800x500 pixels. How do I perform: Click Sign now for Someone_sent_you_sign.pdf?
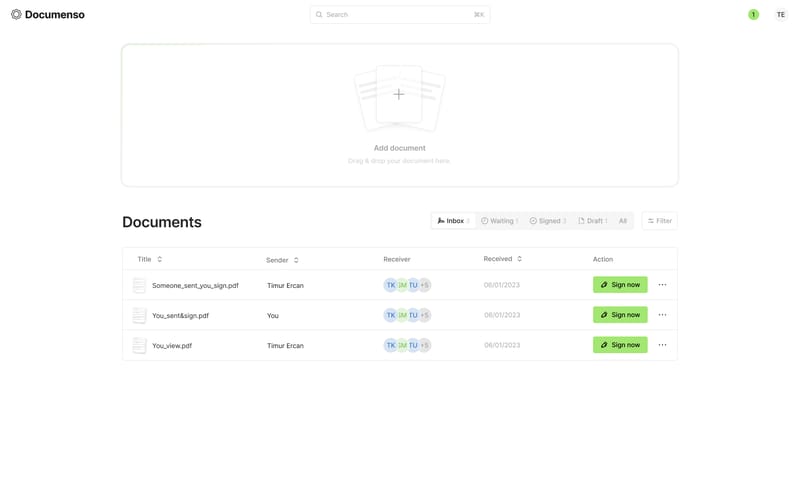click(620, 285)
